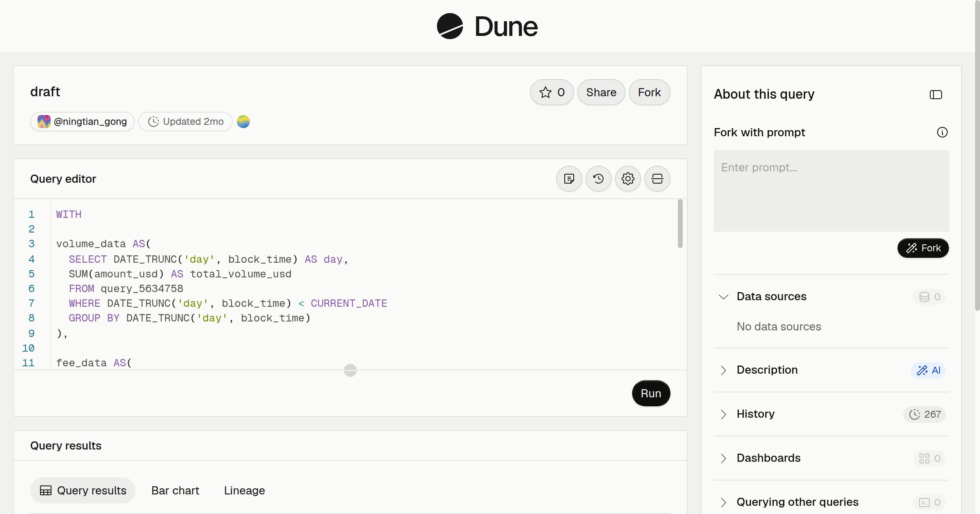Click line number 7 in gutter
This screenshot has width=980, height=514.
coord(31,304)
